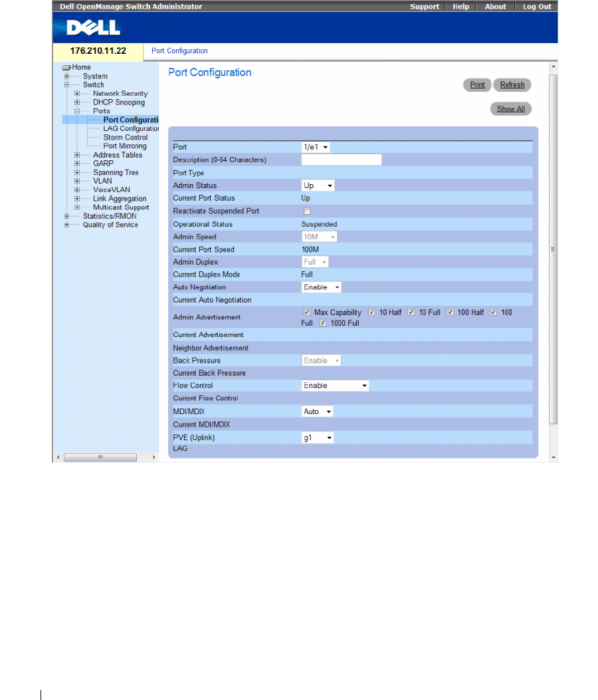Image resolution: width=598 pixels, height=700 pixels.
Task: Check Reactivate Suspended Port checkbox
Action: [306, 211]
